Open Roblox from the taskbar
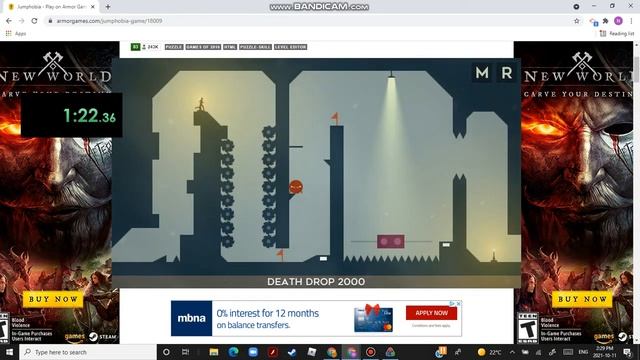 [312, 352]
